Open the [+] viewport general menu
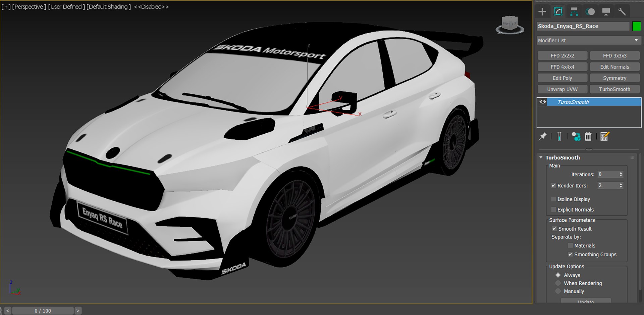 click(x=6, y=7)
